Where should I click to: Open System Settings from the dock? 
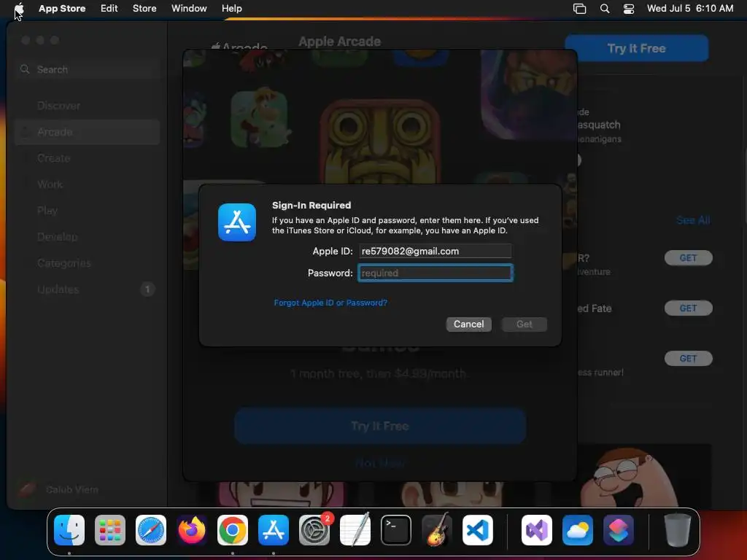314,530
